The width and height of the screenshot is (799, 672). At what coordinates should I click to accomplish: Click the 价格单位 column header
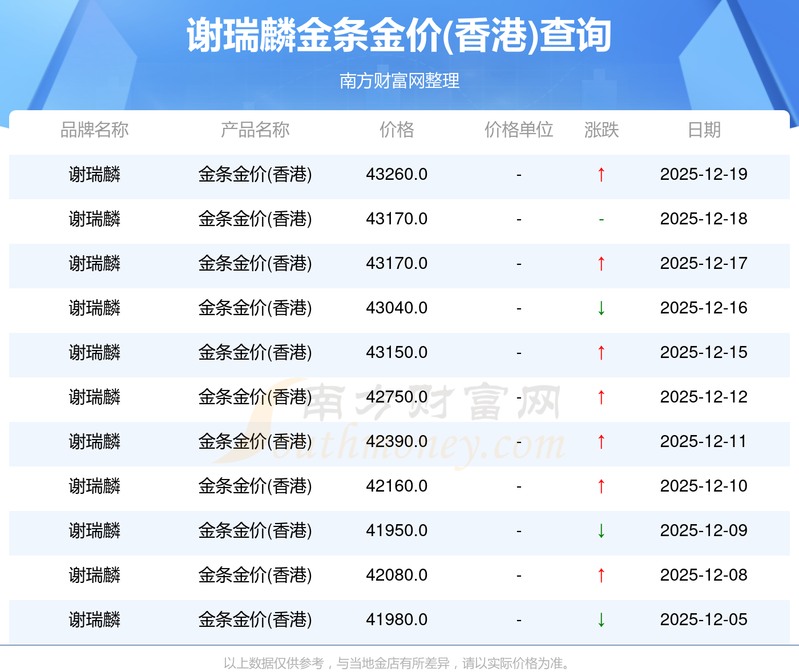tap(519, 130)
